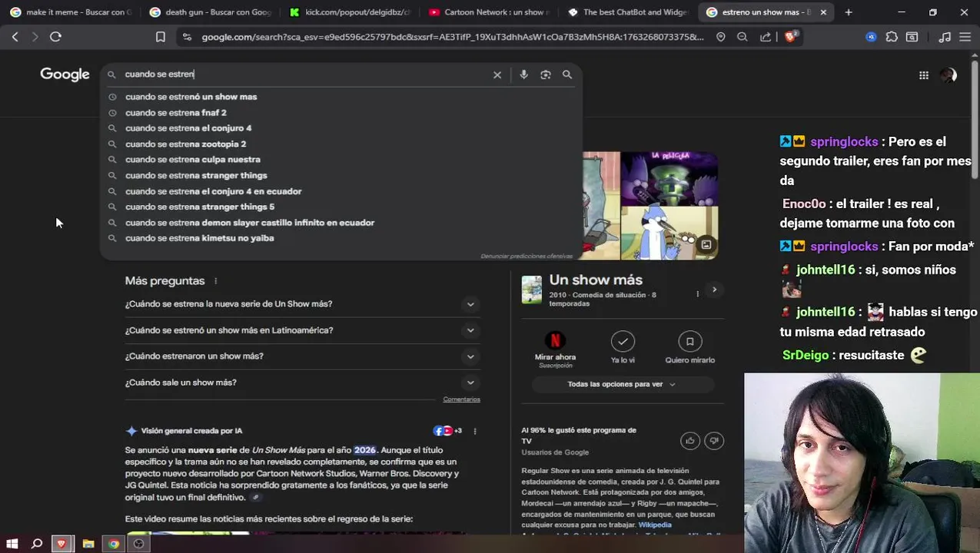Screen dimensions: 980x553
Task: Click Comentarios link under questions
Action: pyautogui.click(x=461, y=399)
